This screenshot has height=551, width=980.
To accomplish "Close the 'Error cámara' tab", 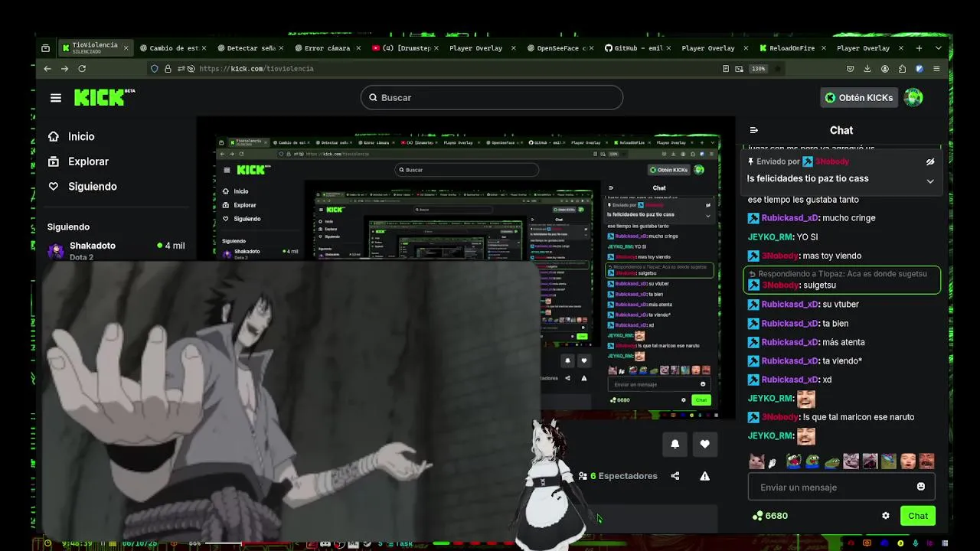I will pos(358,48).
